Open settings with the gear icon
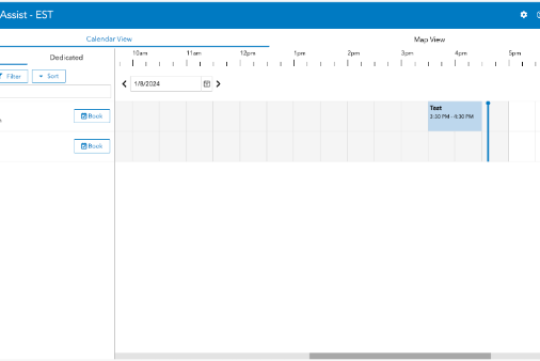540x361 pixels. 523,14
